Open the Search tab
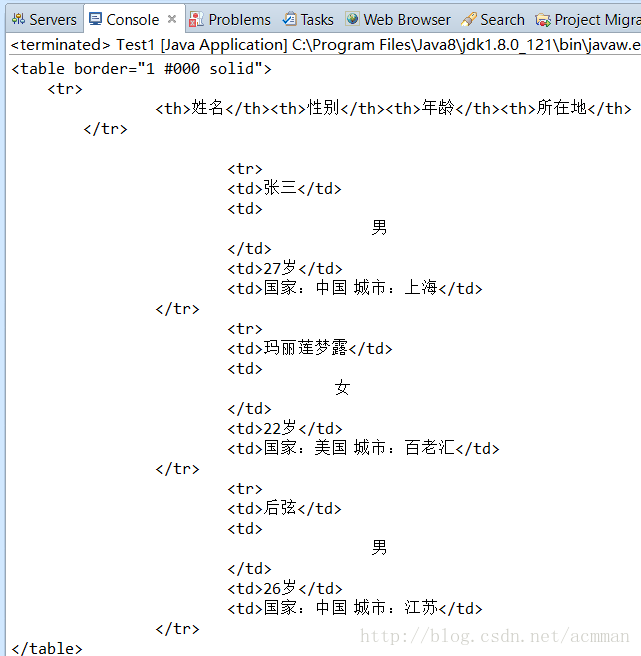Screen dimensions: 641x656 coord(493,19)
